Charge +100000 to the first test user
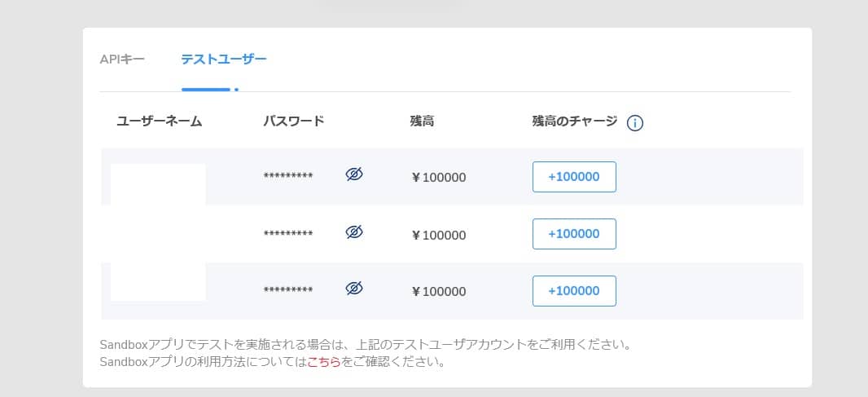This screenshot has width=868, height=397. [574, 177]
